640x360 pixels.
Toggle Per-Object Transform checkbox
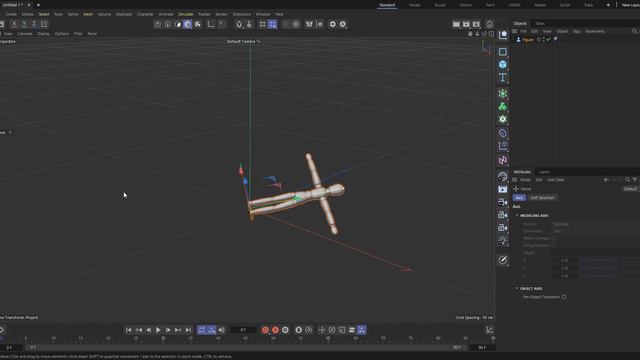(x=564, y=297)
